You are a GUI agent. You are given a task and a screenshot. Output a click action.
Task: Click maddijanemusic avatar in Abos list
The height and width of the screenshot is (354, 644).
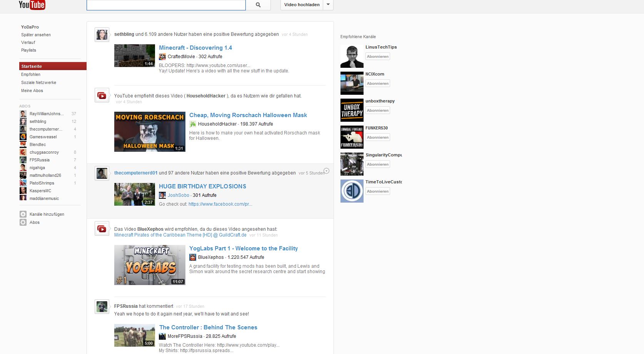coord(23,198)
